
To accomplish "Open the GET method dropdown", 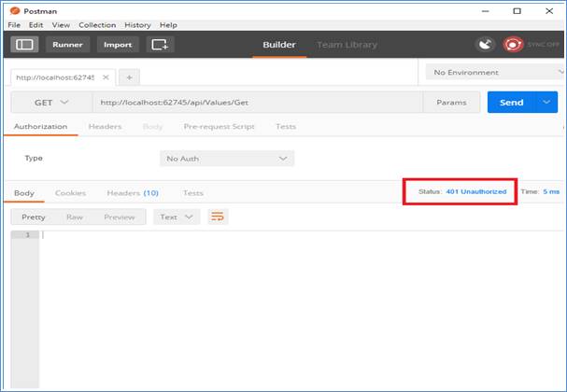I will 51,103.
